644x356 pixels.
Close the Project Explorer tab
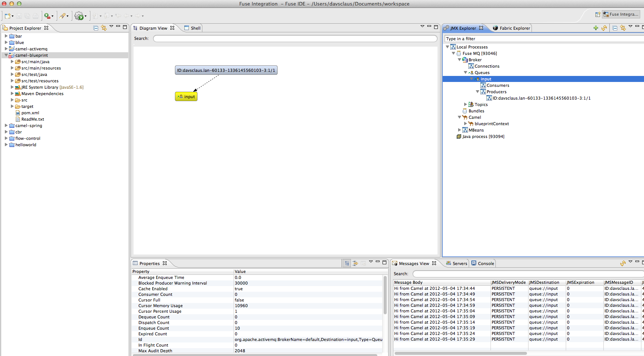[x=46, y=28]
